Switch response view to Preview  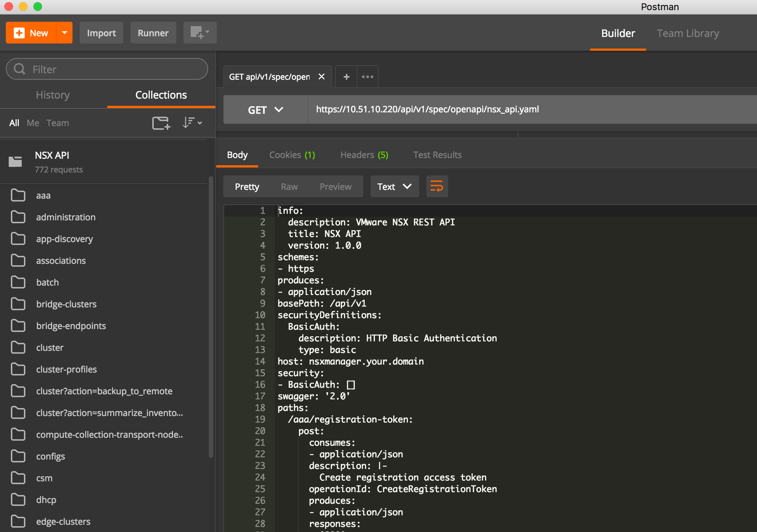coord(335,187)
